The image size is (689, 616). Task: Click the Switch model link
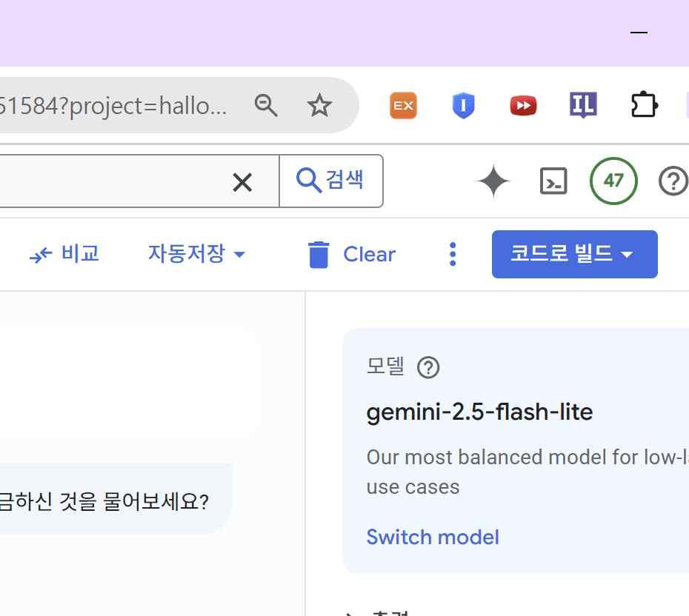click(433, 537)
